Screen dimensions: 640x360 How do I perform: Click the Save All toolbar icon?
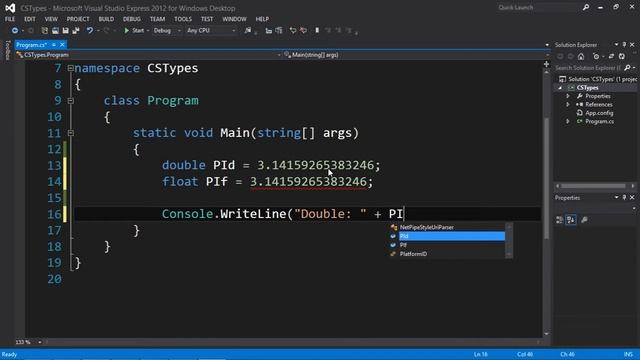click(x=76, y=31)
